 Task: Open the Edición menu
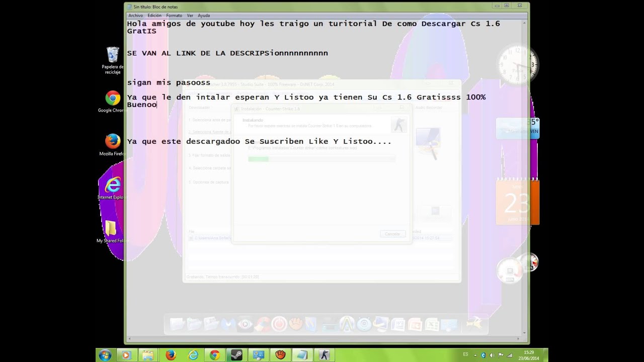pyautogui.click(x=154, y=16)
